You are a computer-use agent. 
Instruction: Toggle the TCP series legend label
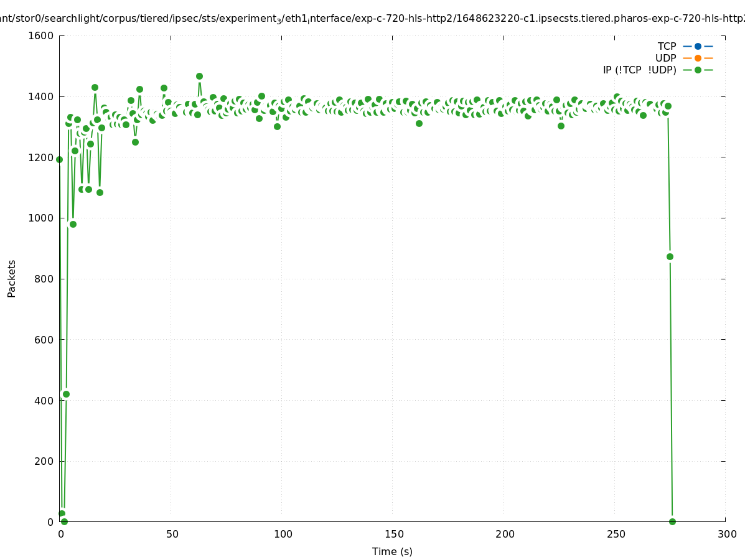pyautogui.click(x=667, y=46)
